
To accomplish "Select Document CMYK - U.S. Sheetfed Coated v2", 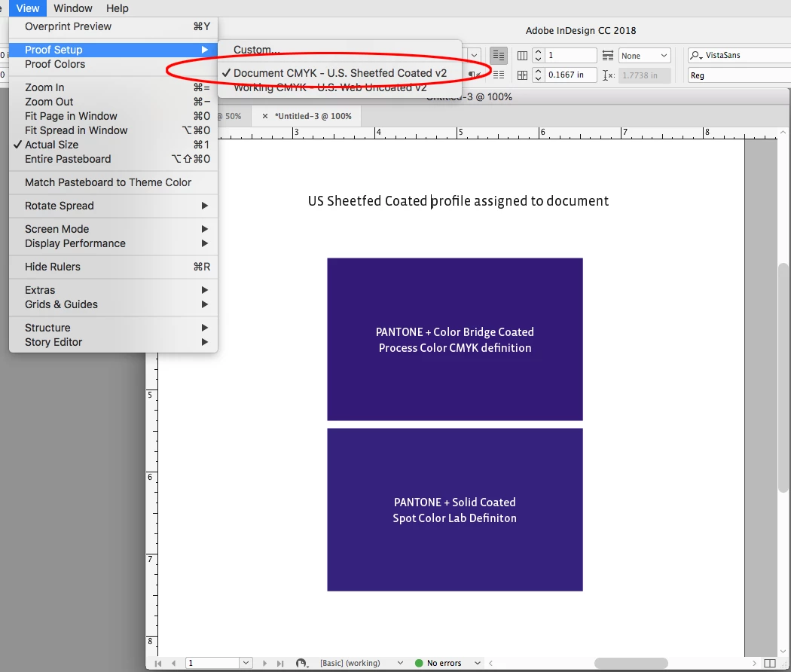I will (340, 73).
